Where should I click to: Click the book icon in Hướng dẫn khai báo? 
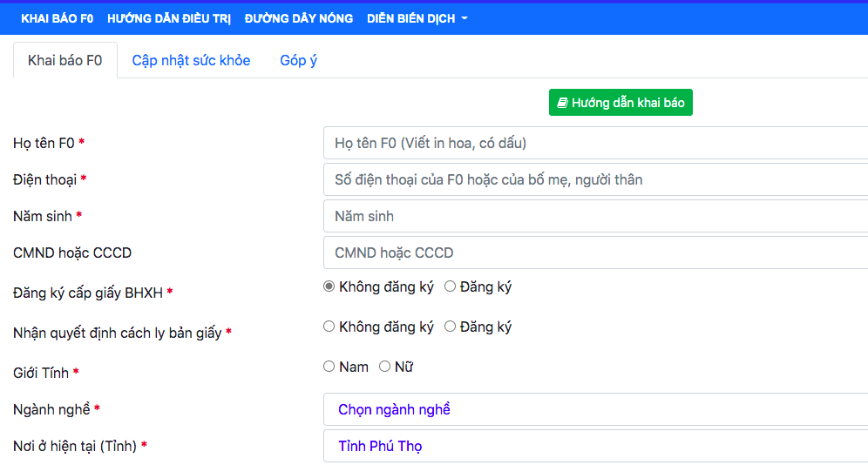pos(562,103)
